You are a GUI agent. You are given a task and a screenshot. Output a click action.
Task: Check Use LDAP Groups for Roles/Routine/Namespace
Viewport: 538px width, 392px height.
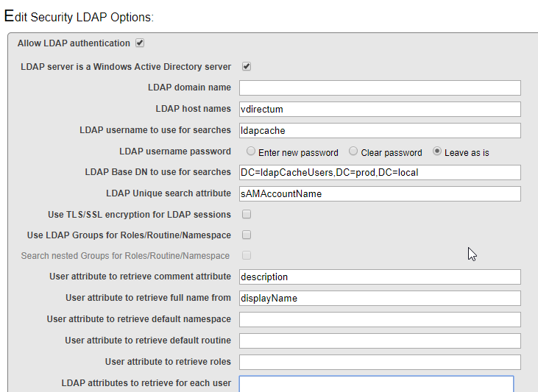[247, 235]
